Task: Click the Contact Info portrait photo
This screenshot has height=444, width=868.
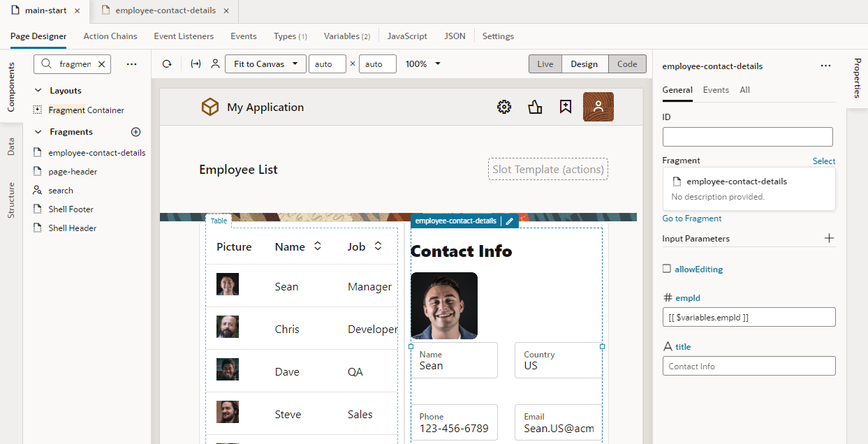Action: [444, 306]
